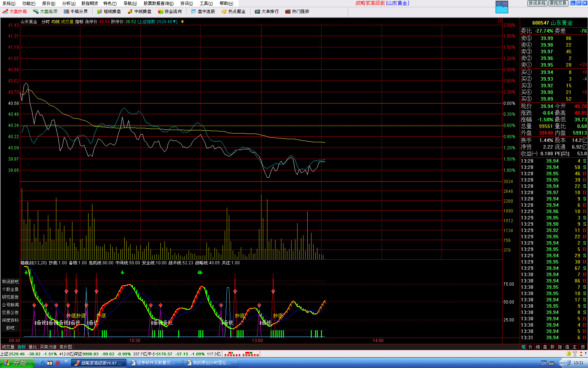Open 和讯股吧 side link

coord(10,282)
